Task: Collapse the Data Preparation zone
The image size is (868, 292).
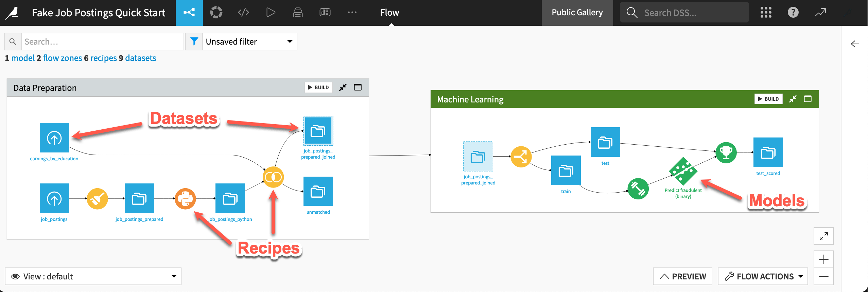Action: [x=343, y=87]
